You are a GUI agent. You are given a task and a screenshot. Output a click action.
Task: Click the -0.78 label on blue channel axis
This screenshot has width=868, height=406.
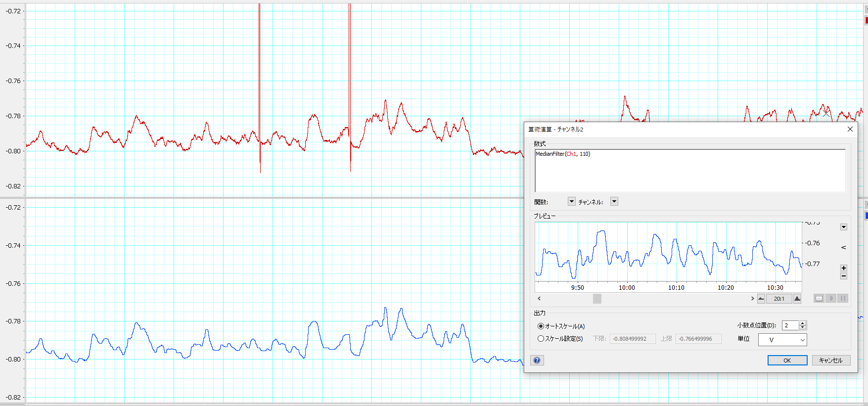pos(13,321)
